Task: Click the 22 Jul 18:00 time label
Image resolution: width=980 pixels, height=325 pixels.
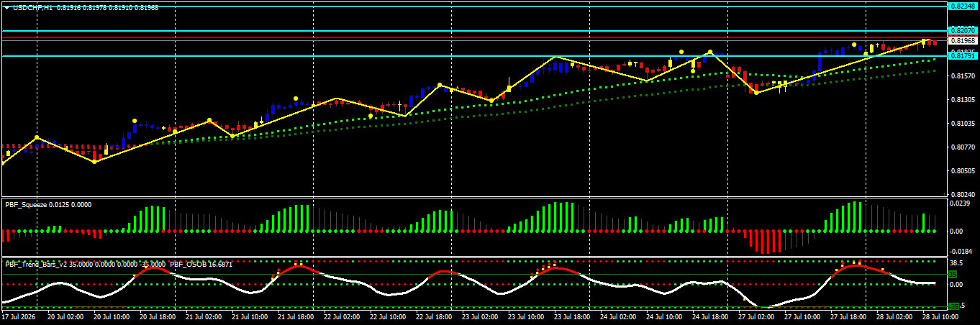Action: pos(434,316)
